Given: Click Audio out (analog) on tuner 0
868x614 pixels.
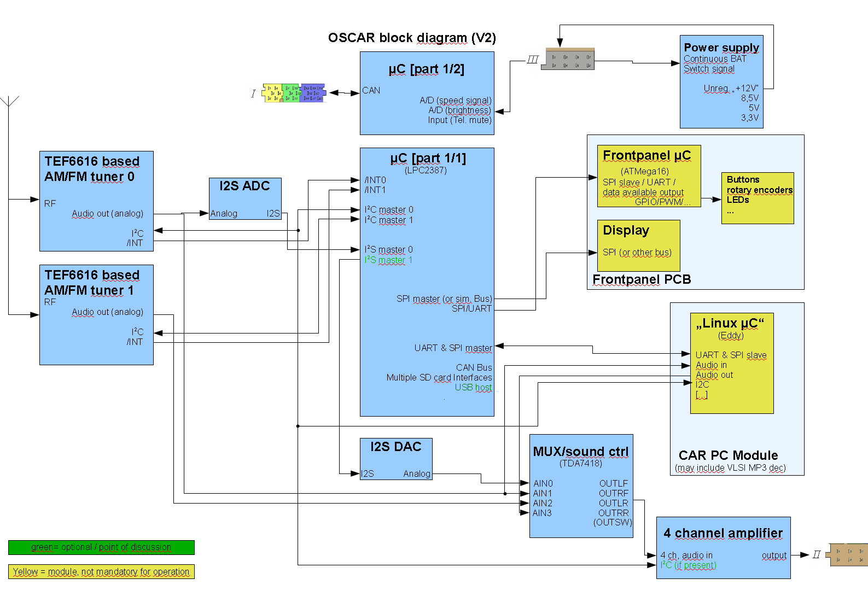Looking at the screenshot, I should point(108,213).
